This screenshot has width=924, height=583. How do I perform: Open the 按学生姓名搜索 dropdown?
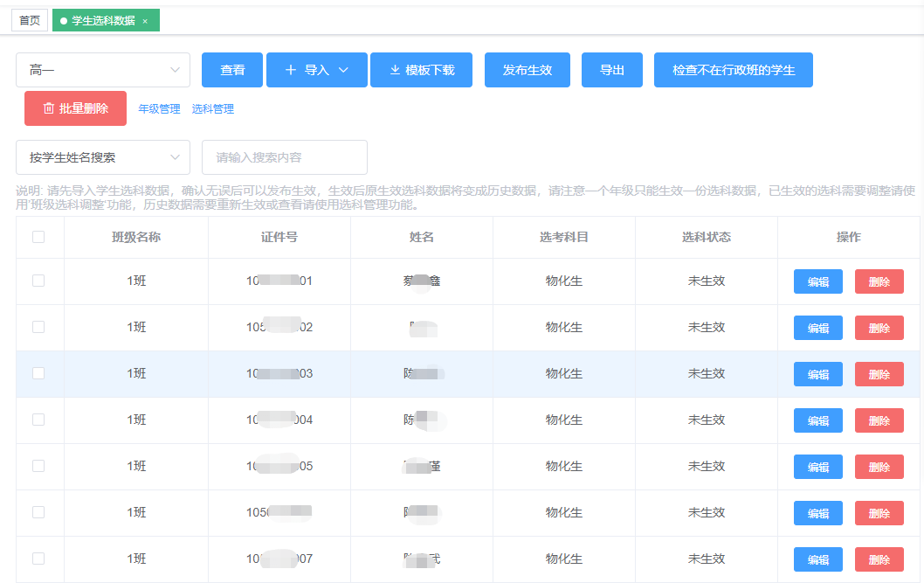pos(103,157)
